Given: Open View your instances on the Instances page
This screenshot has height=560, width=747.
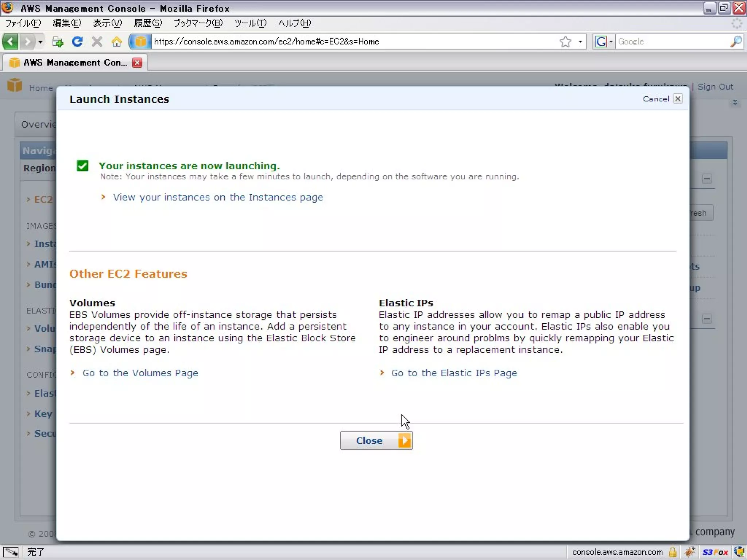Looking at the screenshot, I should point(218,197).
